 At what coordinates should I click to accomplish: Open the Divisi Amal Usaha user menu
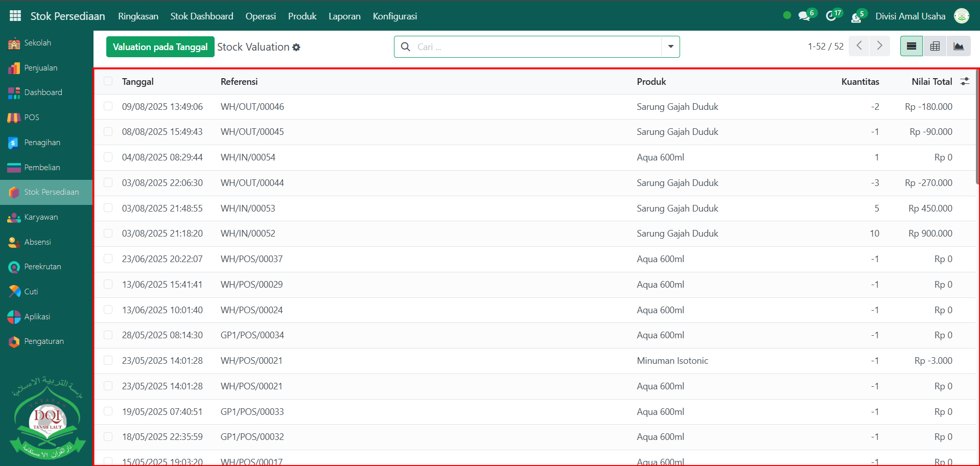(910, 16)
